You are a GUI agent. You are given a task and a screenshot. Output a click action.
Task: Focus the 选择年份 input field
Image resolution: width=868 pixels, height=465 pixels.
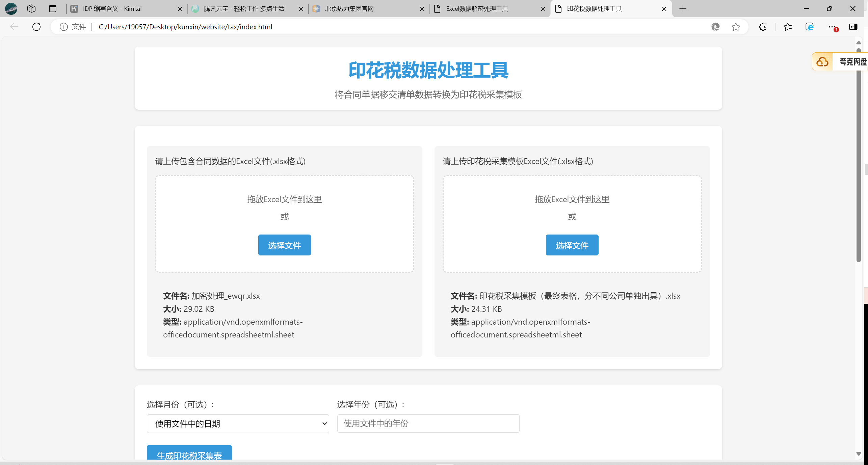pos(428,423)
